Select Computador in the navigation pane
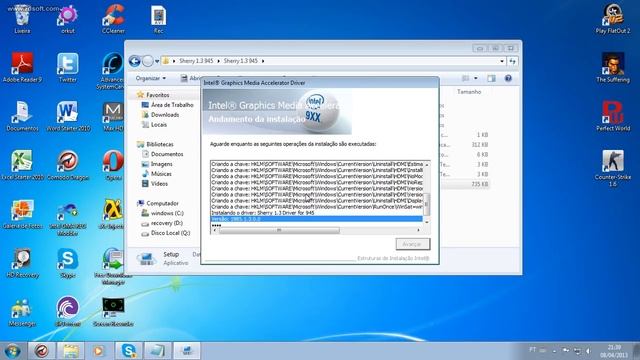Screen dimensions: 640x360 pyautogui.click(x=162, y=203)
